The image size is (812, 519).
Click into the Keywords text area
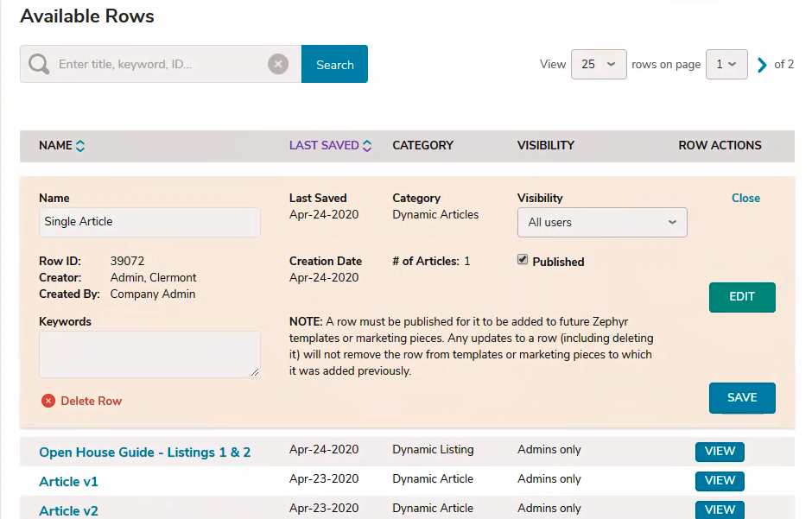tap(149, 354)
